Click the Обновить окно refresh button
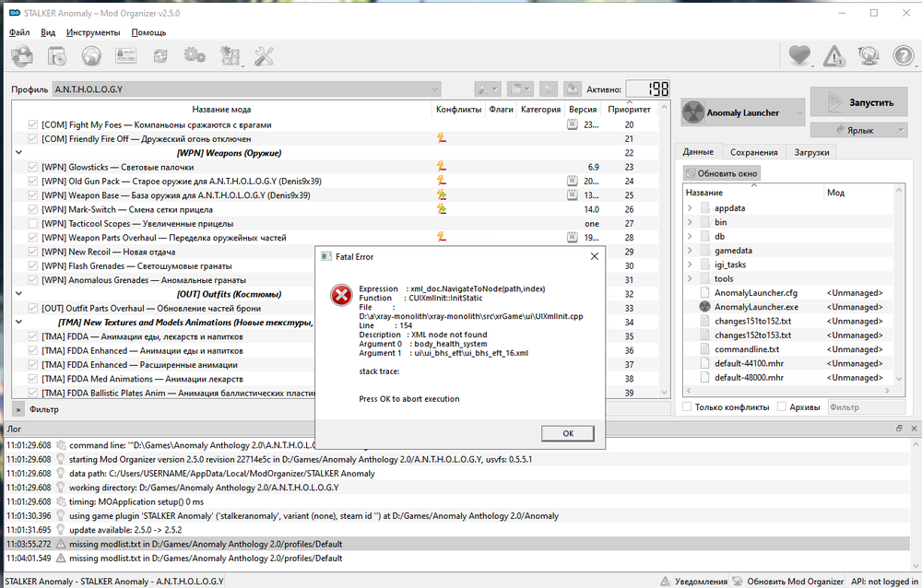Image resolution: width=922 pixels, height=588 pixels. click(722, 173)
